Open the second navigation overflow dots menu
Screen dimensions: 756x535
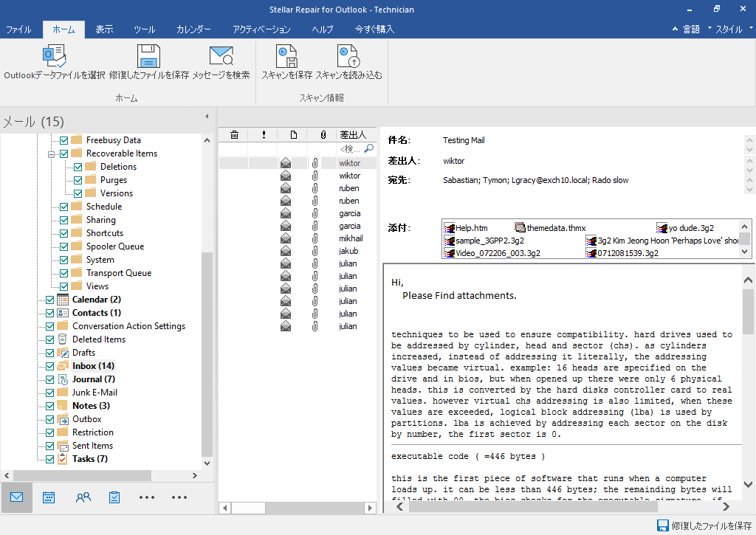tap(179, 497)
